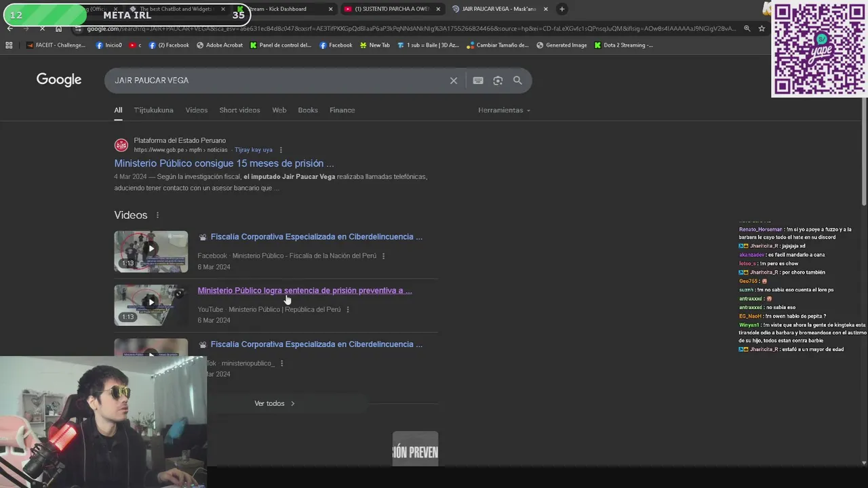The height and width of the screenshot is (488, 868).
Task: Switch to the SUSTENTO PARCHA A OWEN YouTube tab
Action: coord(392,9)
